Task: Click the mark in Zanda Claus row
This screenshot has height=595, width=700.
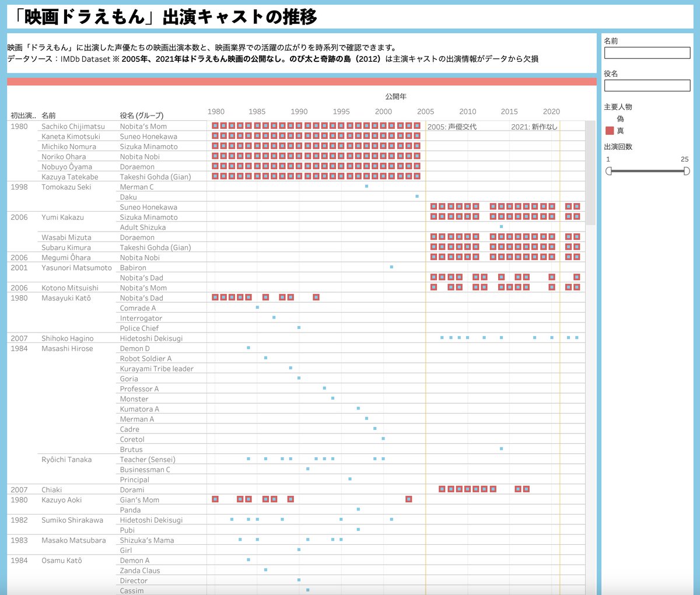Action: [265, 570]
